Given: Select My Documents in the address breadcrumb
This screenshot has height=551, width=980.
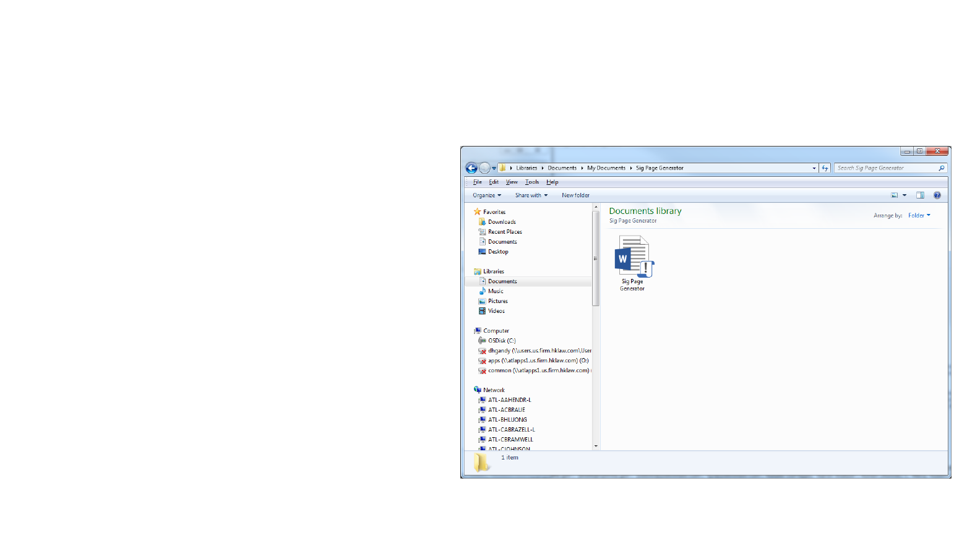Looking at the screenshot, I should 606,168.
